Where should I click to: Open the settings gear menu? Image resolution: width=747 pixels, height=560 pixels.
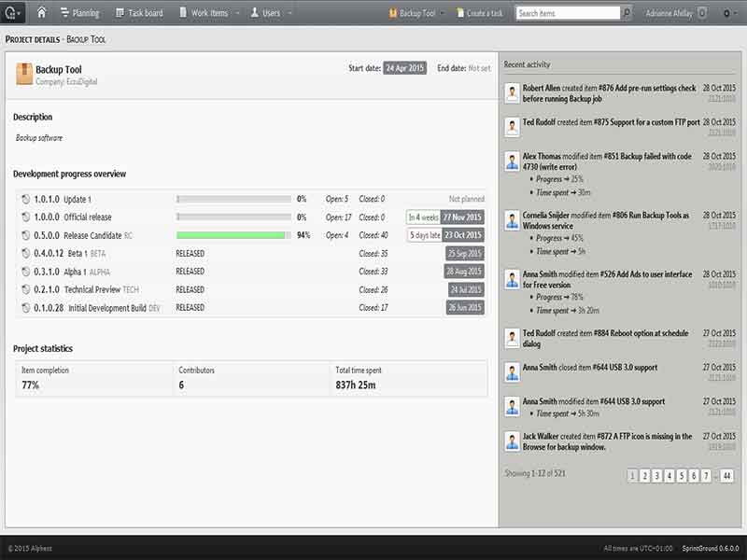pyautogui.click(x=728, y=13)
